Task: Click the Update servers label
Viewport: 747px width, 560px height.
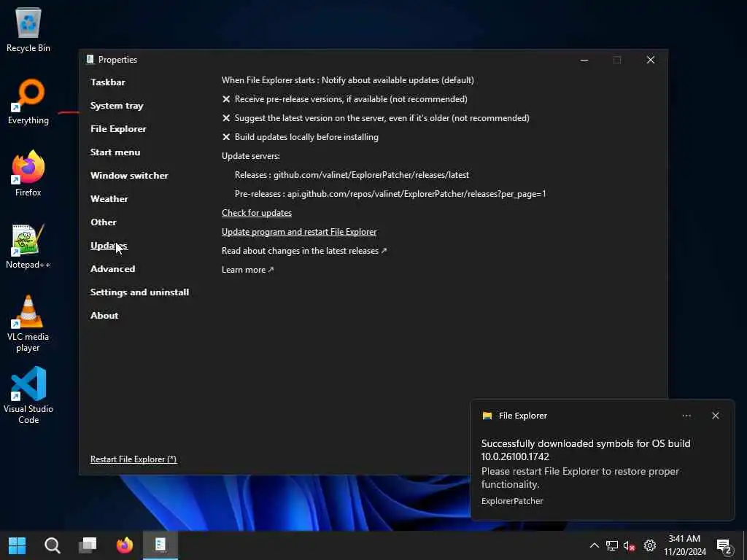Action: (251, 156)
